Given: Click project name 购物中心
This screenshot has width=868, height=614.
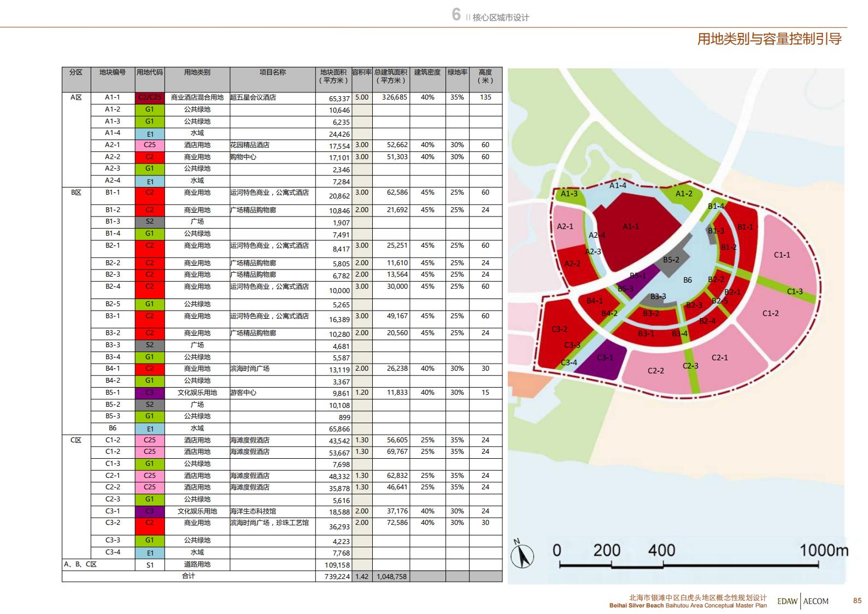Looking at the screenshot, I should (x=243, y=157).
